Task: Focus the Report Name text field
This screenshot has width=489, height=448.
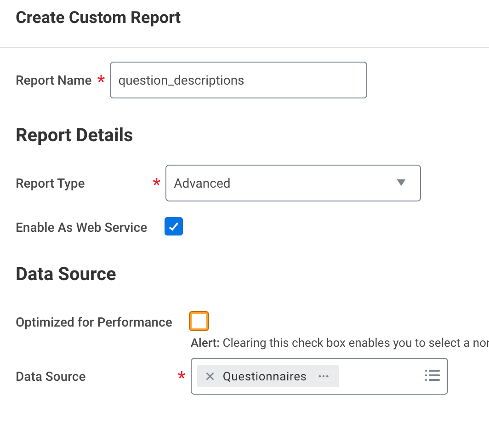Action: pyautogui.click(x=238, y=80)
